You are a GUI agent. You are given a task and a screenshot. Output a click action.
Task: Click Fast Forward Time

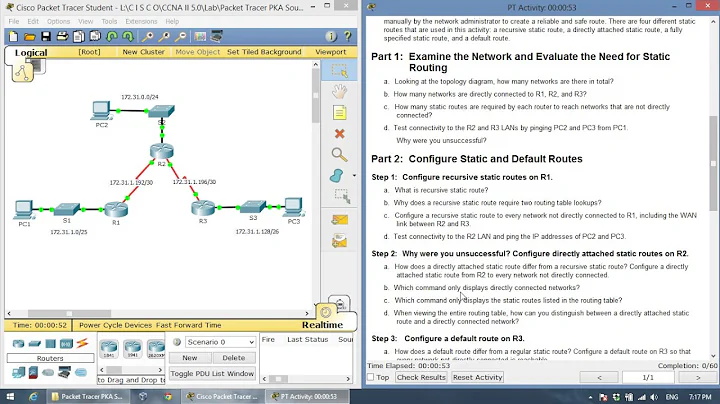(x=189, y=325)
